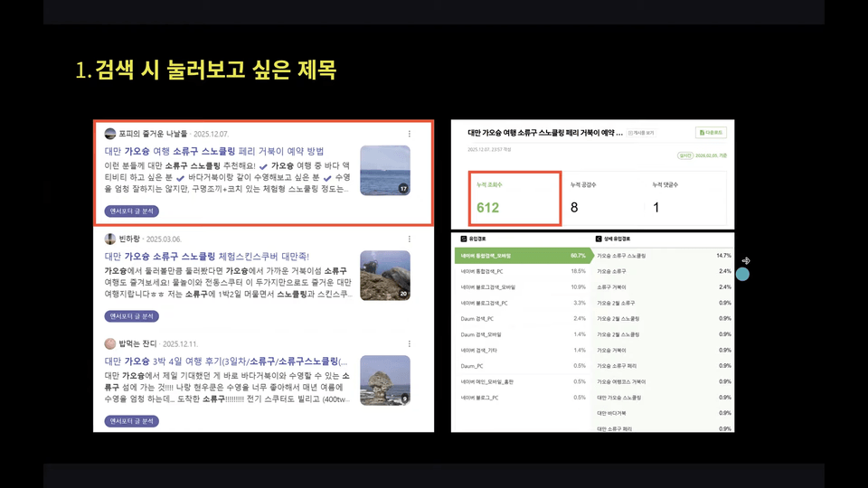
Task: Click the teal circle on the right edge
Action: (x=742, y=274)
